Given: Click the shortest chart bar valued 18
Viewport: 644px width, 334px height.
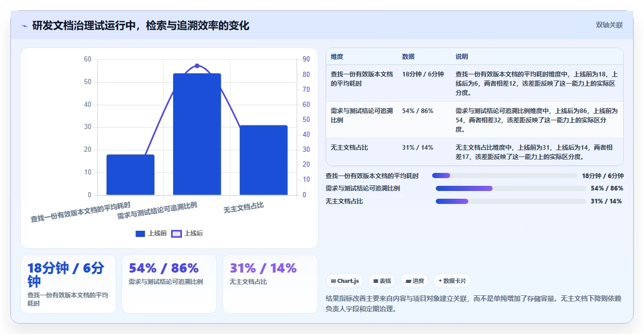Looking at the screenshot, I should tap(130, 175).
